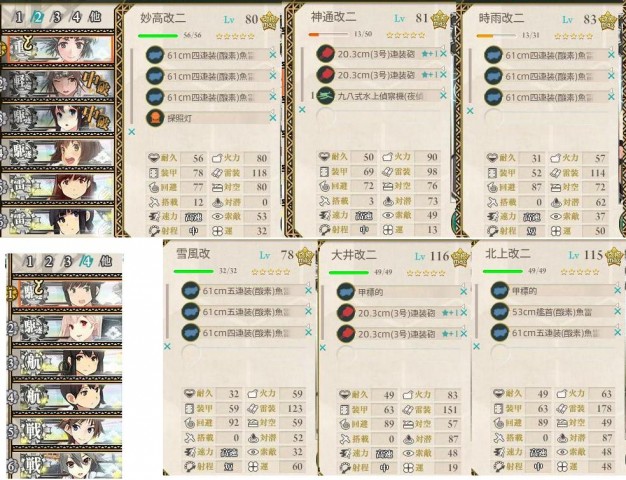Remove 探照灯 from 妙高改二 with X

pyautogui.click(x=273, y=117)
